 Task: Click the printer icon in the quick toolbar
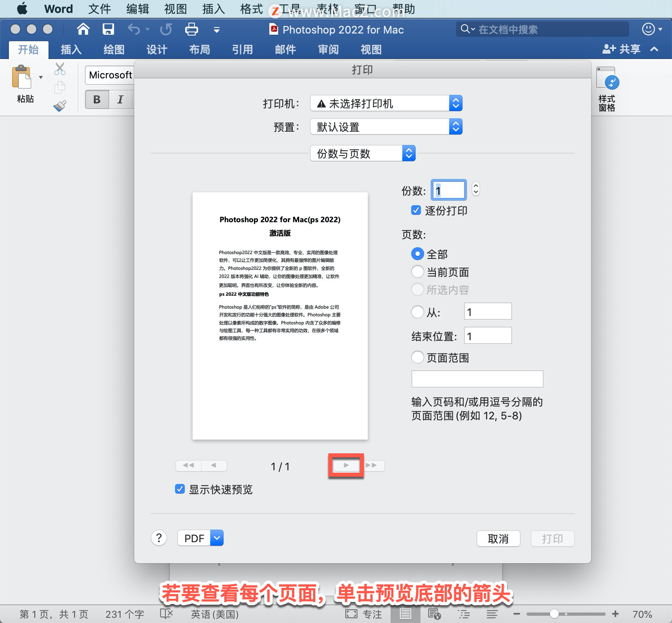click(x=191, y=29)
